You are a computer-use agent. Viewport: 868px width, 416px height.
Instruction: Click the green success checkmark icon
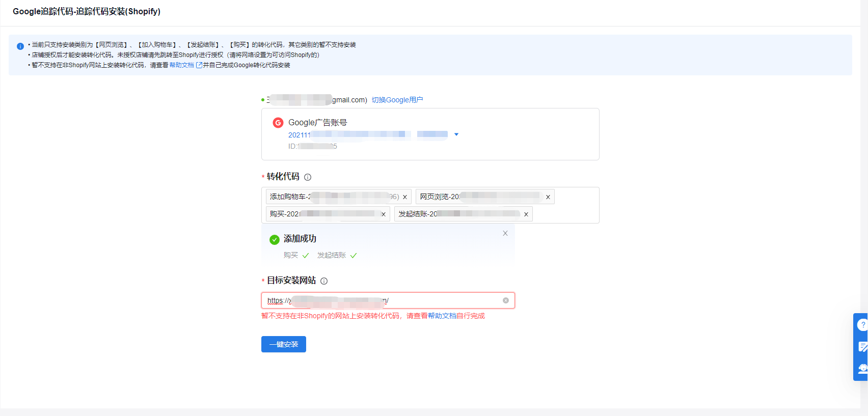275,240
